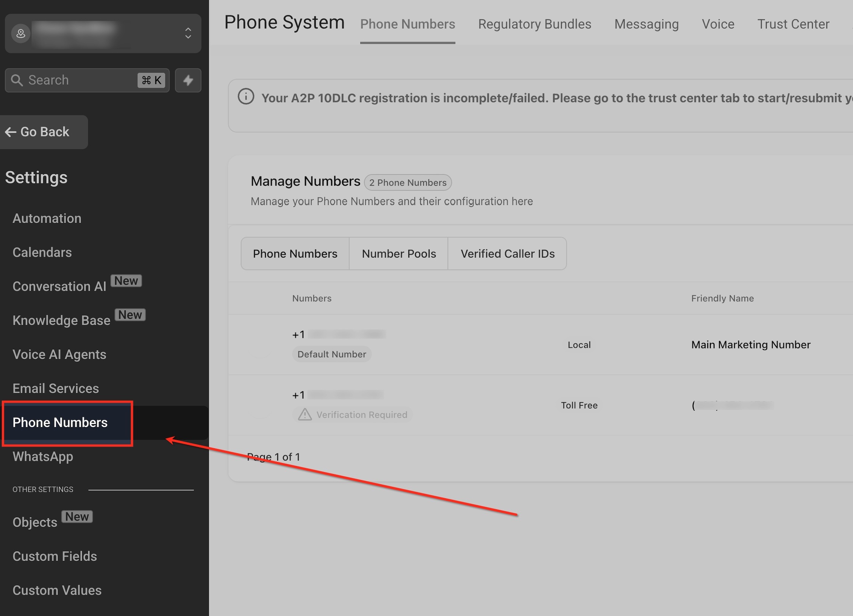The image size is (853, 616).
Task: Click the search magnifier icon
Action: 17,80
